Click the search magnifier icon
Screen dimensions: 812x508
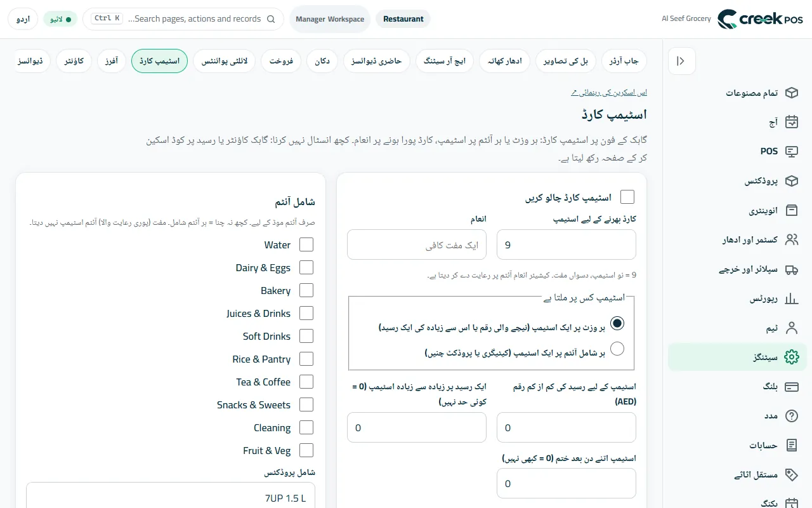(x=271, y=19)
